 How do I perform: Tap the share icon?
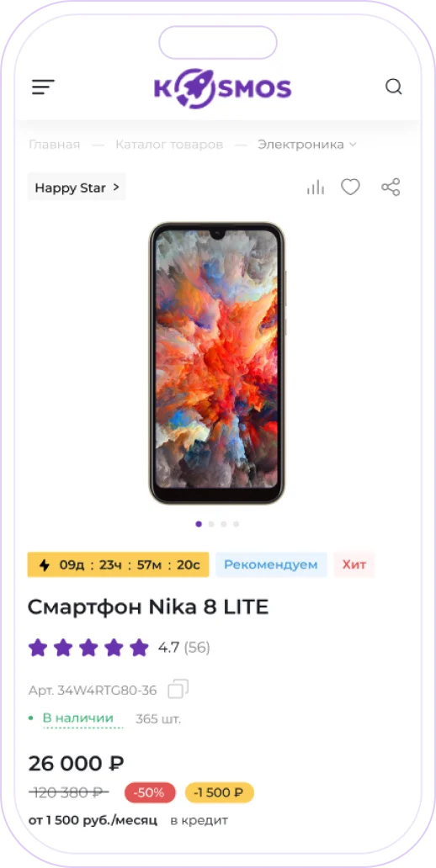click(391, 187)
